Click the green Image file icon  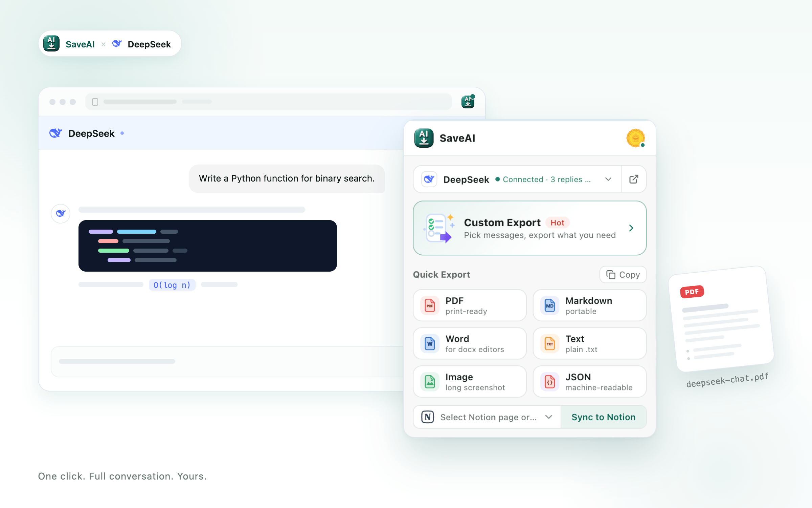[430, 382]
